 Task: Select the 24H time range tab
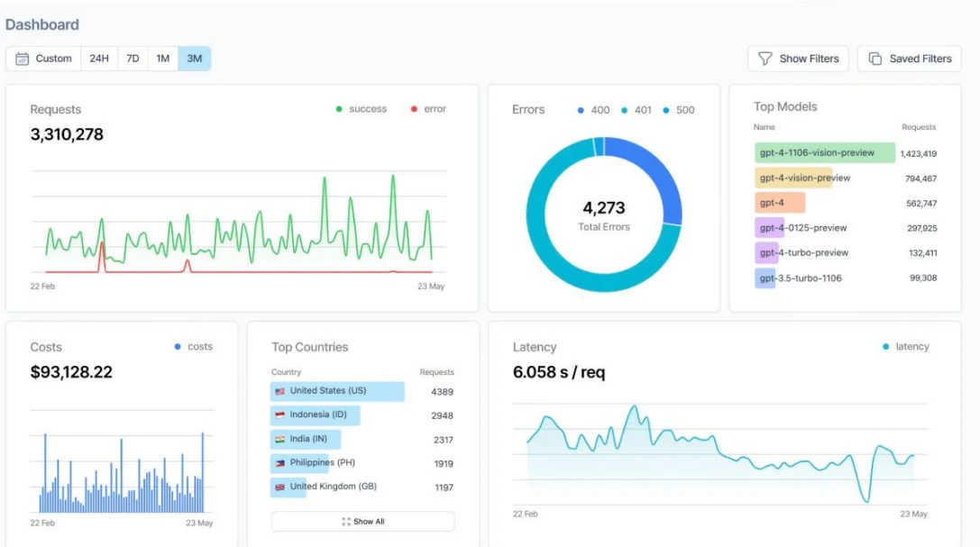tap(99, 59)
